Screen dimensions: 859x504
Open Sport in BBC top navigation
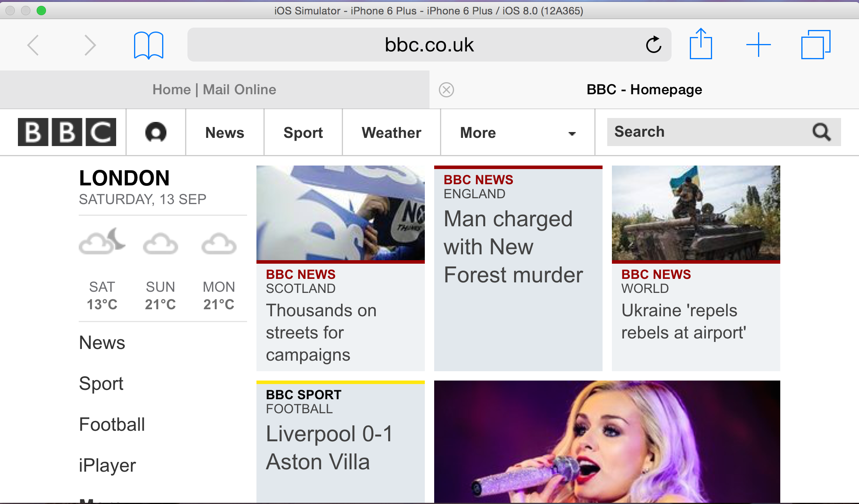(303, 132)
